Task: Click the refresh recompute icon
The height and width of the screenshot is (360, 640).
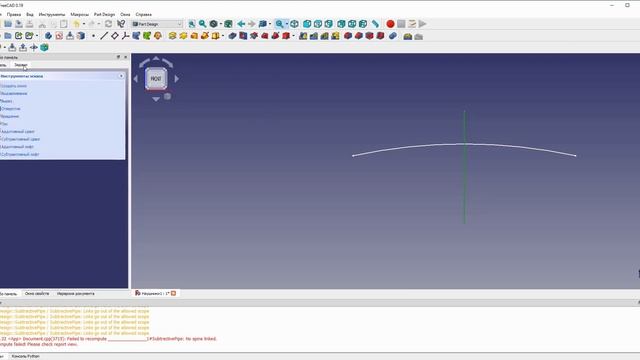Action: [108, 24]
